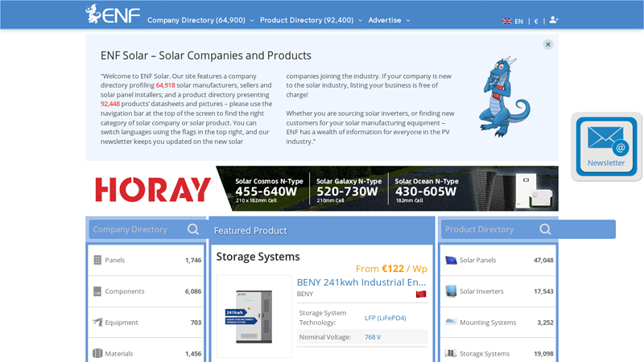Click the Product Directory search magnifier
Viewport: 644px width, 362px height.
click(x=545, y=229)
